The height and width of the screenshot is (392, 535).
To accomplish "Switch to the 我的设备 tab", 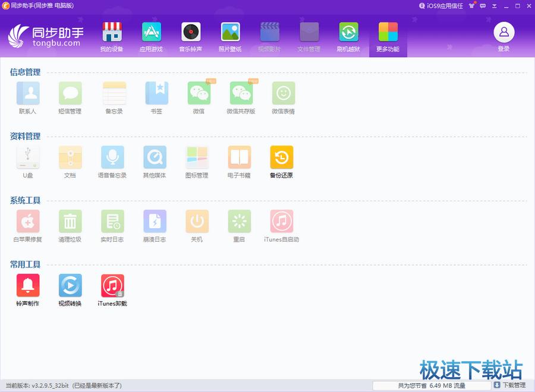I will point(112,37).
